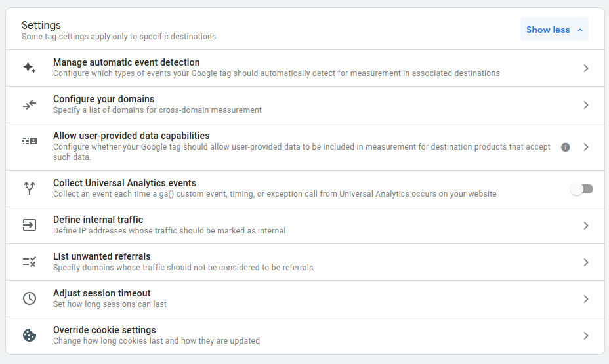Image resolution: width=609 pixels, height=364 pixels.
Task: Click the user-provided data capabilities icon
Action: (x=30, y=141)
